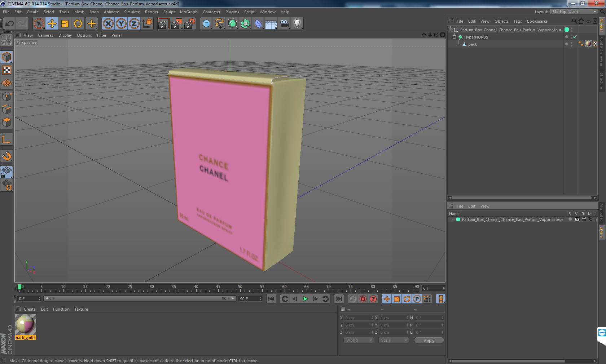The image size is (606, 364).
Task: Toggle HyperNURBS enabled green checkmark
Action: pyautogui.click(x=575, y=37)
